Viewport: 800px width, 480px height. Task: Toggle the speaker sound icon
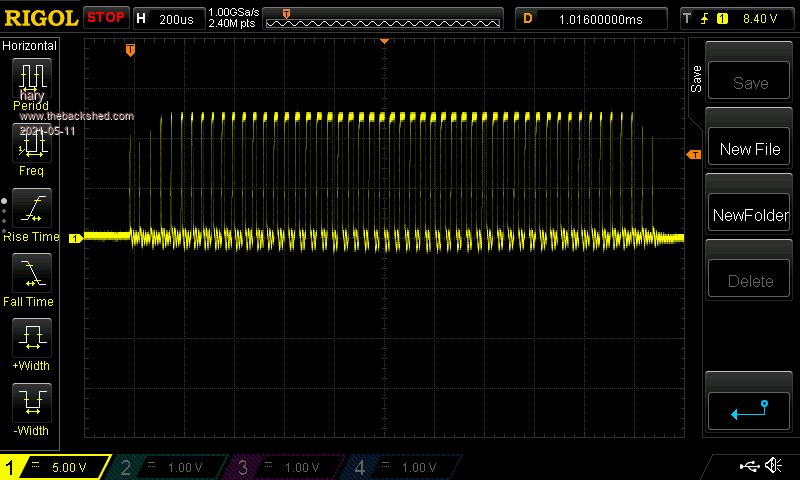tap(773, 466)
